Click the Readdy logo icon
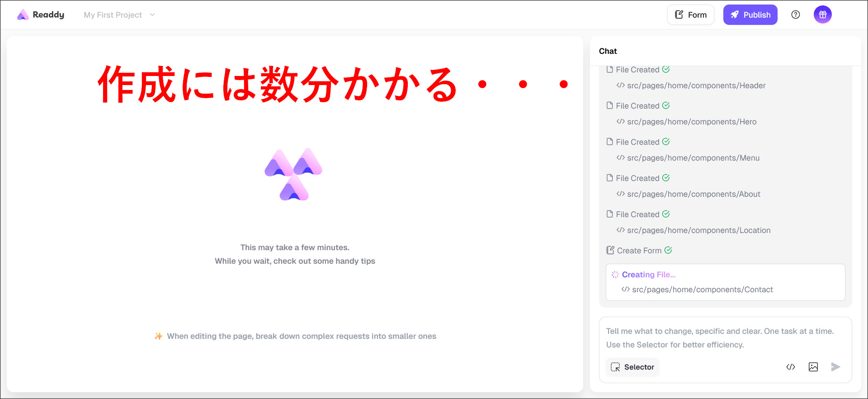 [23, 15]
